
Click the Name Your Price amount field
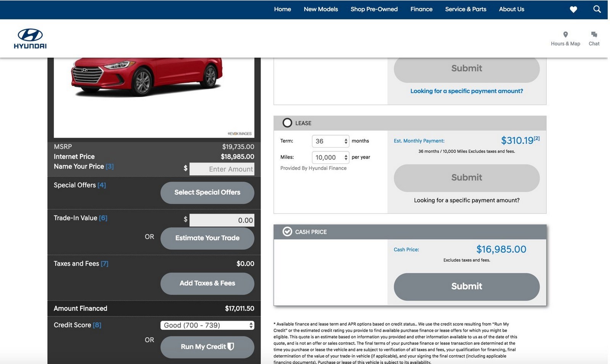click(x=222, y=169)
